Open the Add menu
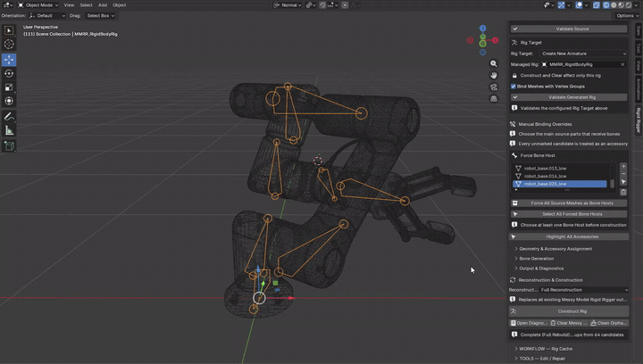The image size is (643, 364). 103,5
